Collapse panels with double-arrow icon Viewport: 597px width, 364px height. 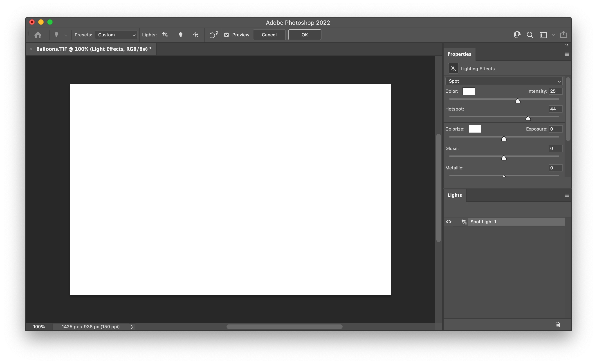567,45
